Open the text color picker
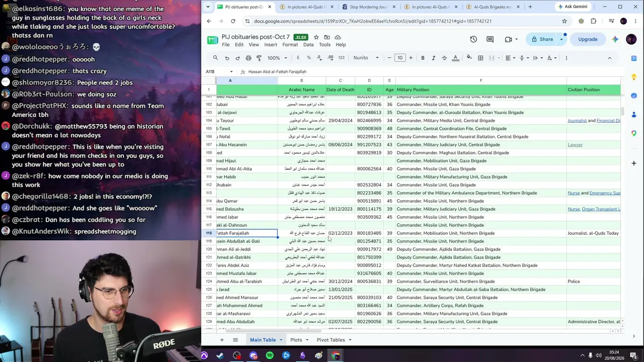644x362 pixels. click(x=455, y=58)
